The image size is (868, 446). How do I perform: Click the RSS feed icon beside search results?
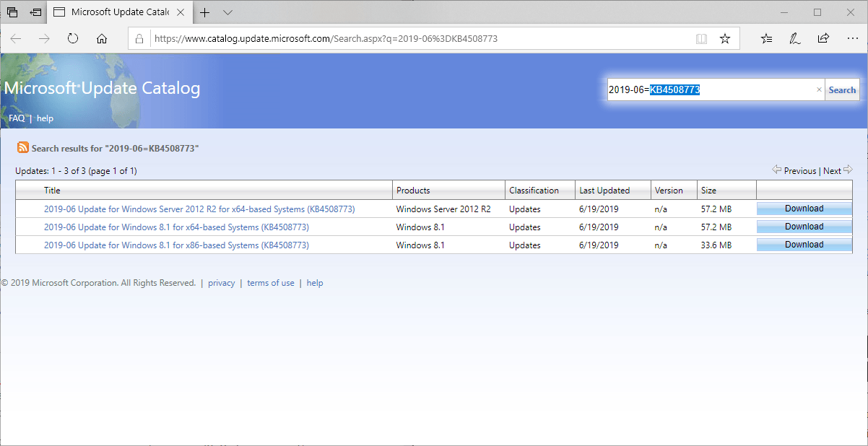coord(23,147)
